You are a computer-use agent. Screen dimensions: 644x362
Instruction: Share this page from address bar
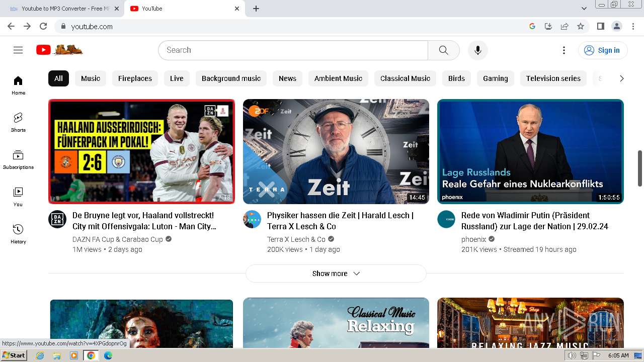[x=565, y=26]
